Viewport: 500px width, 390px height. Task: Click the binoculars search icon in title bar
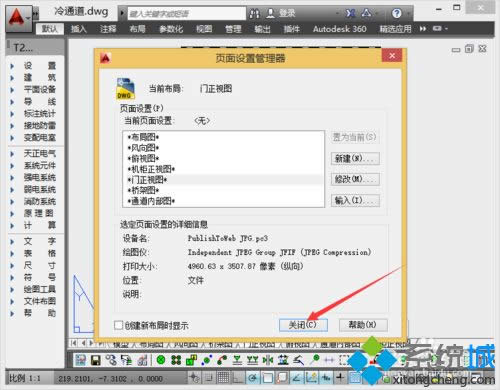[254, 14]
